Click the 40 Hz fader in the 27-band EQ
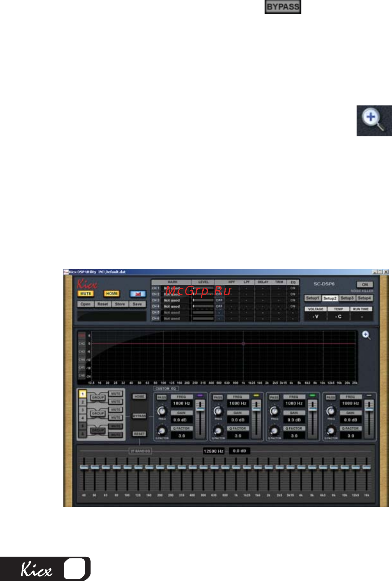 point(84,467)
